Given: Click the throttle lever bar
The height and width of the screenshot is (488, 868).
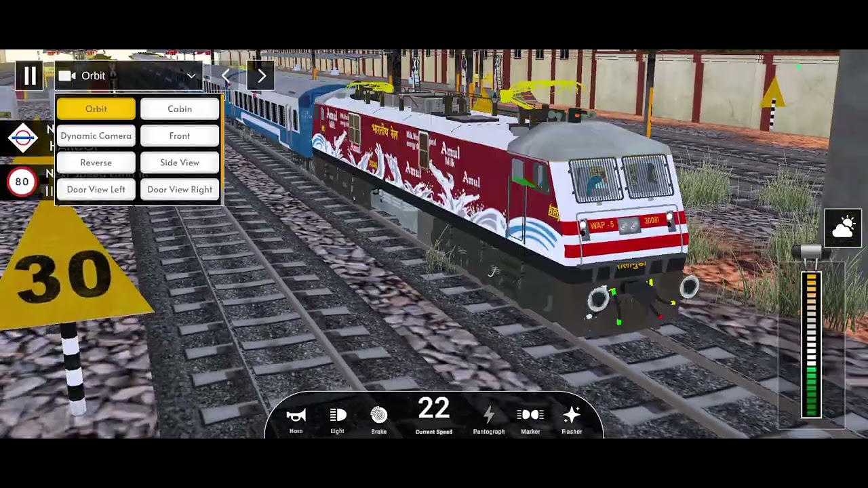Looking at the screenshot, I should [811, 345].
